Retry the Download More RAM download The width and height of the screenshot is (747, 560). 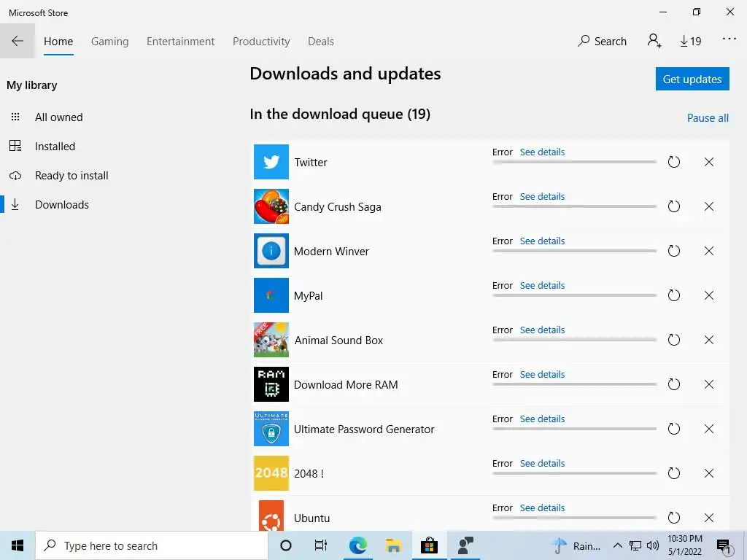[673, 384]
